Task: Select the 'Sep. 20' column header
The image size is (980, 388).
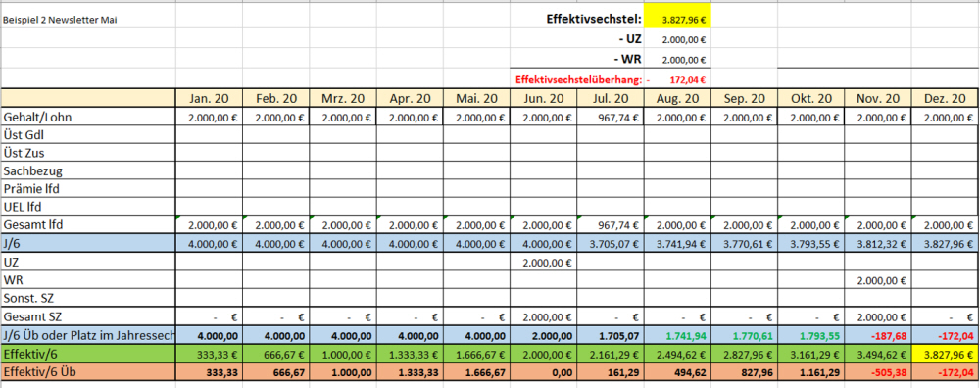Action: [744, 98]
